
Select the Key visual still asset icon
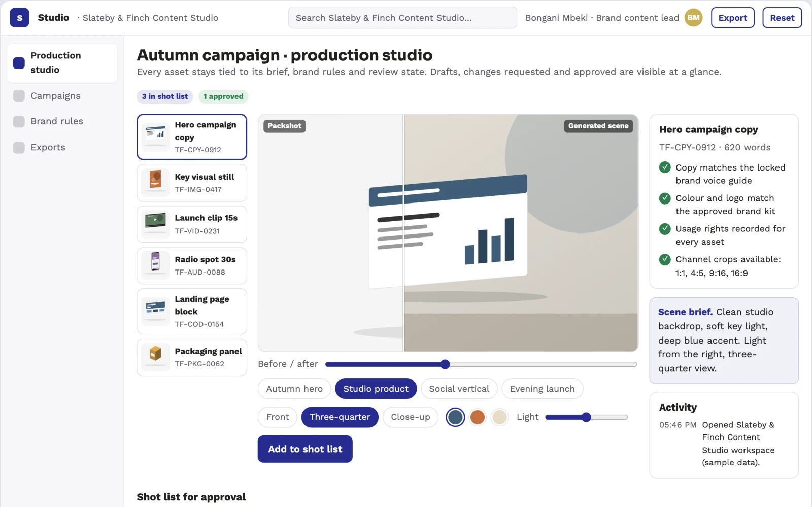click(x=155, y=183)
